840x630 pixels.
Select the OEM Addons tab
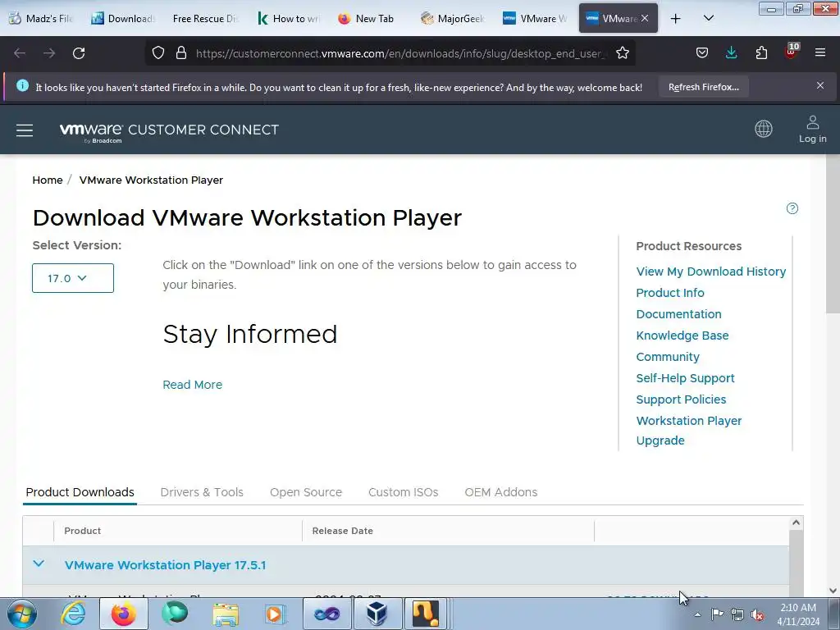coord(501,492)
